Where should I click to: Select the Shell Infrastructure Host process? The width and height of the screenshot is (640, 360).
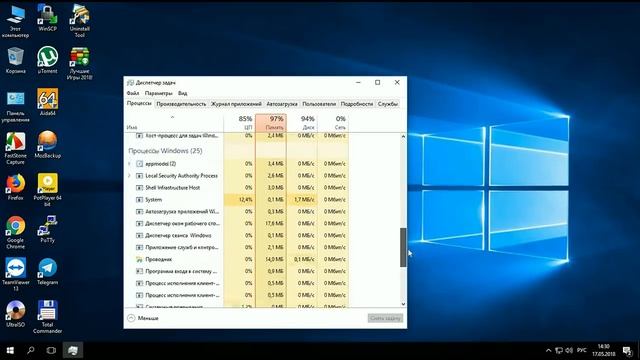click(236, 188)
